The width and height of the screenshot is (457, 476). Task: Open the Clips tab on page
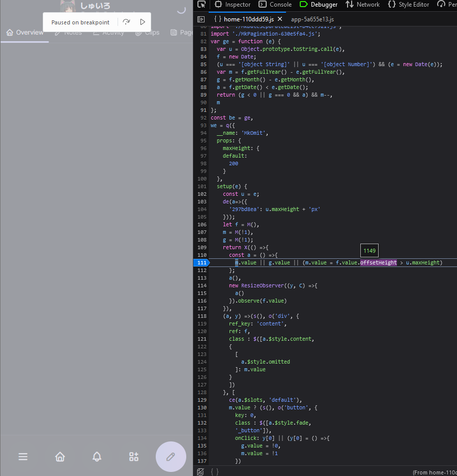coord(148,33)
